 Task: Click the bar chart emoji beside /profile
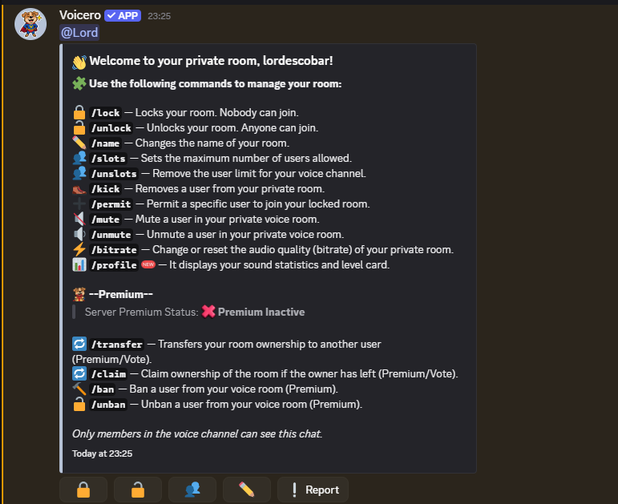tap(80, 265)
